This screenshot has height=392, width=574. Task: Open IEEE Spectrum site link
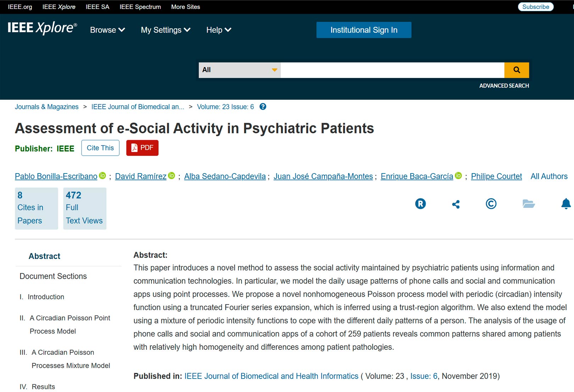[x=140, y=7]
